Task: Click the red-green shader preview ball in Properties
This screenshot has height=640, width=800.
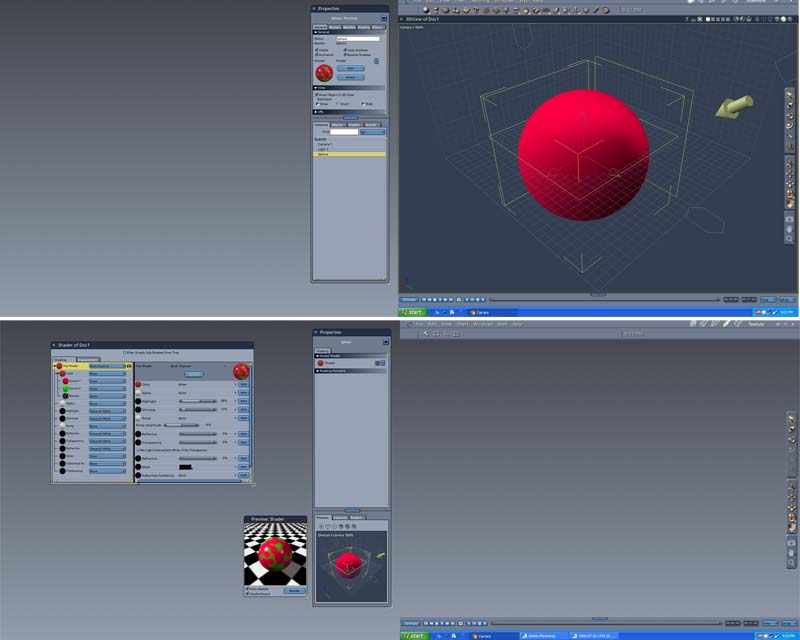Action: (324, 73)
